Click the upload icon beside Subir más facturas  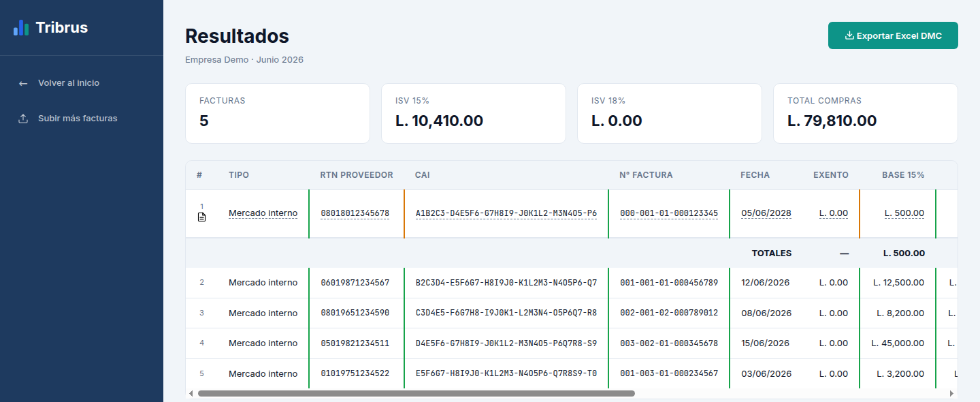23,119
